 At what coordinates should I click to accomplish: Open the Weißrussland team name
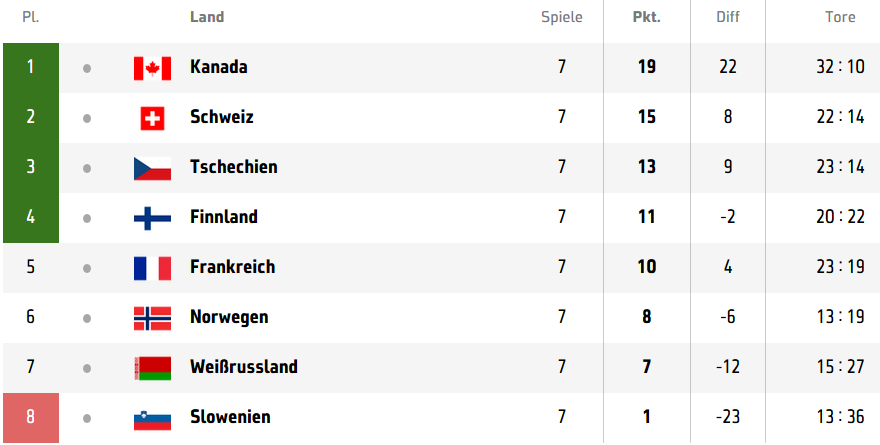(x=244, y=366)
